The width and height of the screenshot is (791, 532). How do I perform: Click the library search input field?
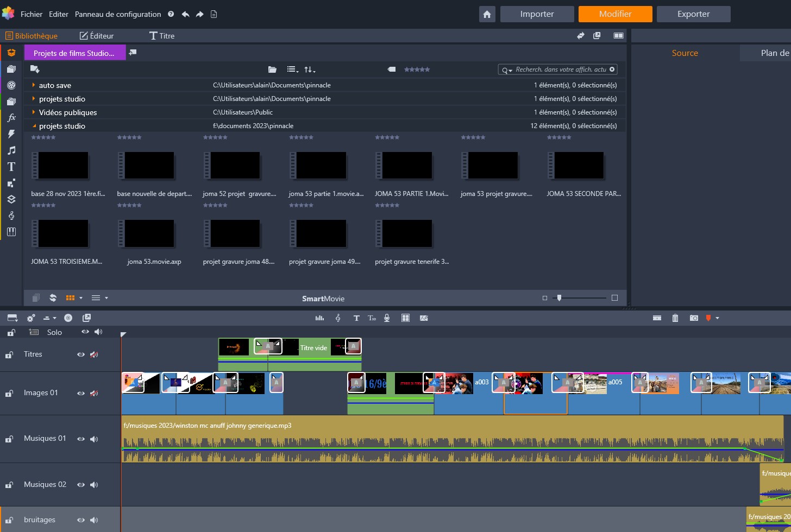(560, 69)
